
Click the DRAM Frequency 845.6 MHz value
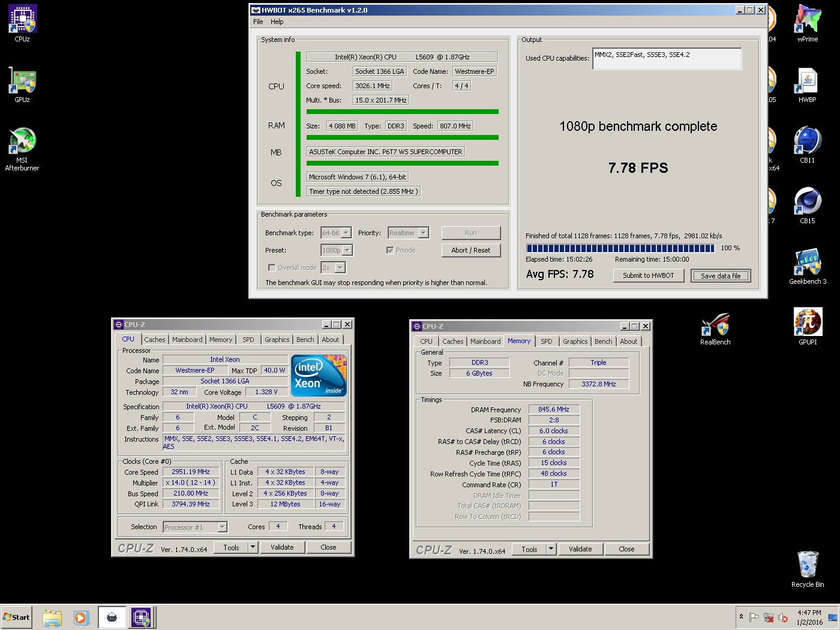click(554, 410)
